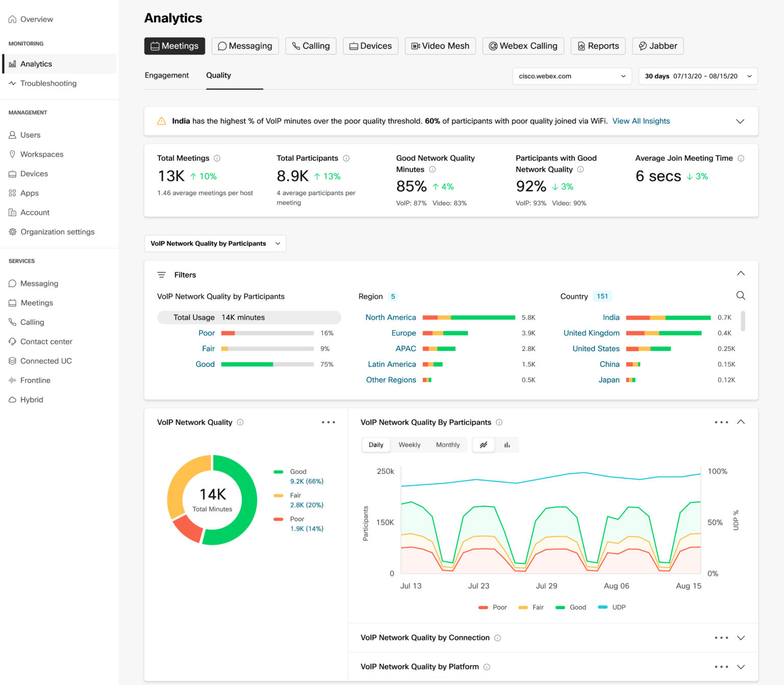
Task: Expand VoIP Network Quality by Connection section
Action: coord(741,638)
